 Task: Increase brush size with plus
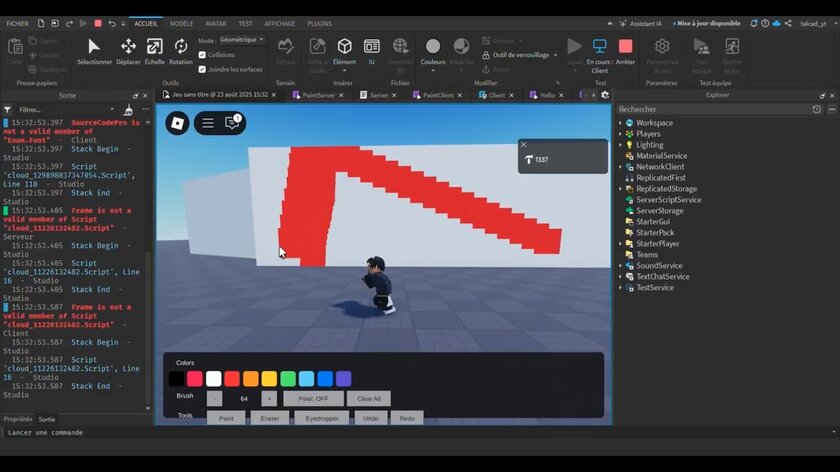coord(269,399)
